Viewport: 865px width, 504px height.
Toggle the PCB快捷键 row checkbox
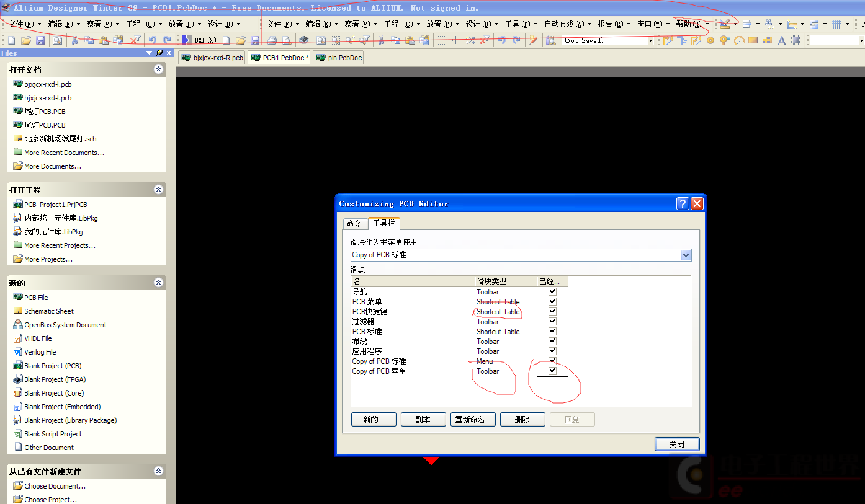pos(552,311)
